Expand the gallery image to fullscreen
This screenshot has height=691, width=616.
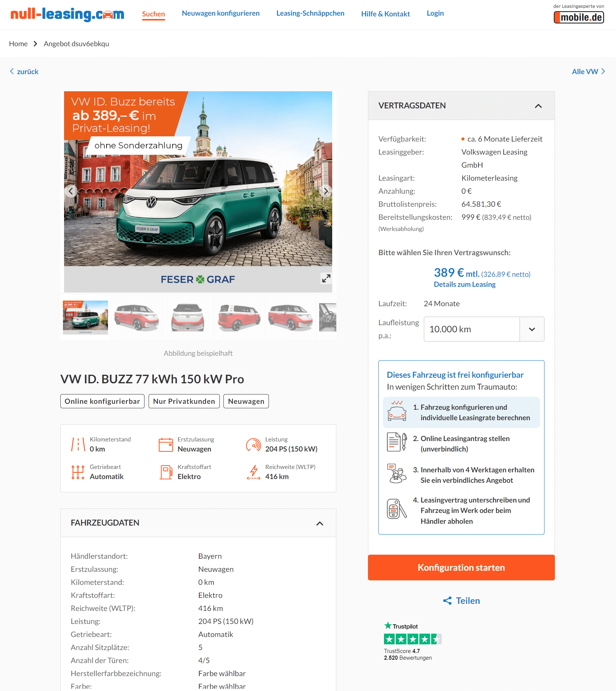(326, 278)
